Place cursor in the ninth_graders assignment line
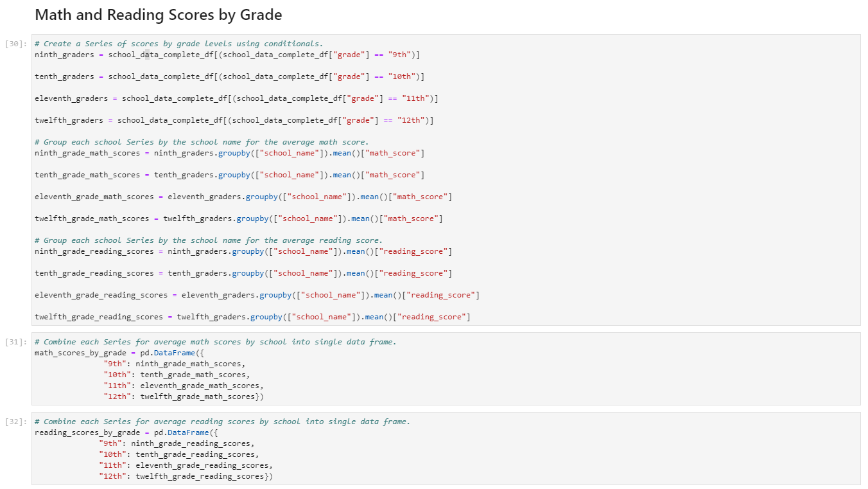Viewport: 868px width, 489px height. point(227,55)
